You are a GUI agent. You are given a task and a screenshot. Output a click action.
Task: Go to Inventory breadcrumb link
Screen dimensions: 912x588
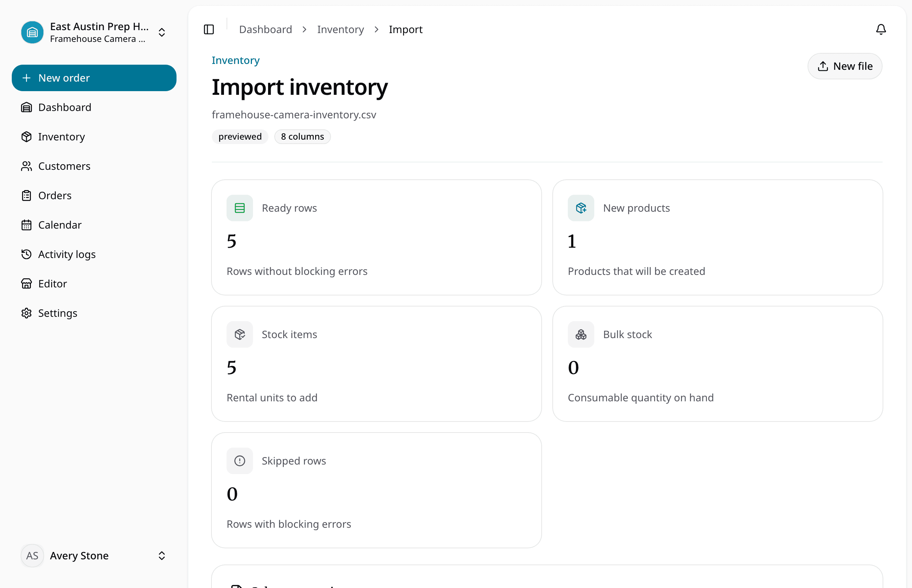[x=341, y=29]
